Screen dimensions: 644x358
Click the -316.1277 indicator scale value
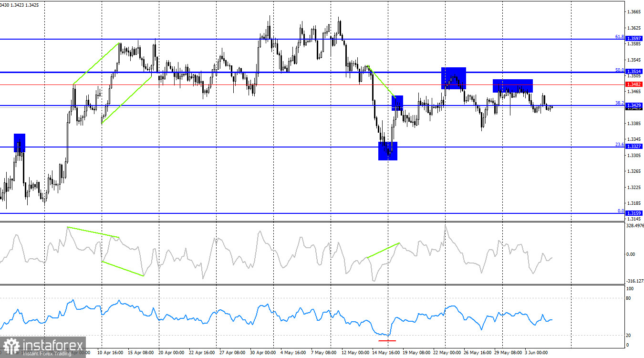(634, 281)
